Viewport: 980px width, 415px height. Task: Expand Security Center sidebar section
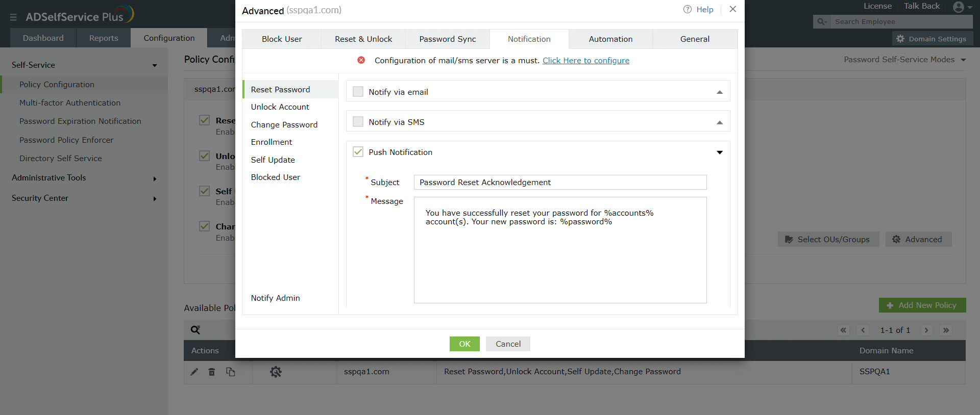tap(155, 199)
